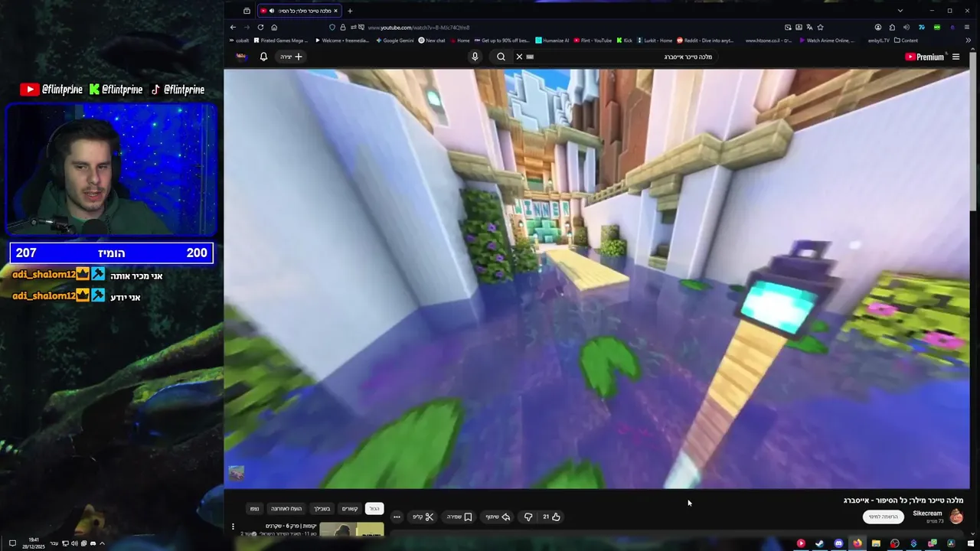Open the Sikecream channel name
Screen dimensions: 980x551
[x=927, y=514]
